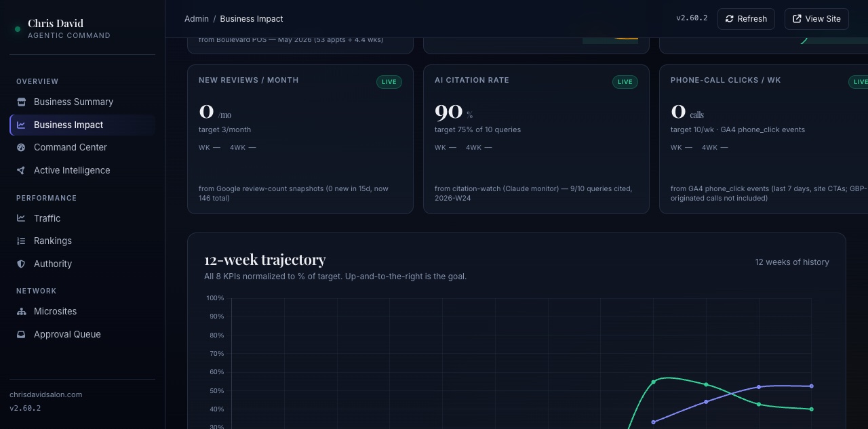Click the Microsites sitemap icon
The image size is (868, 429).
click(21, 311)
